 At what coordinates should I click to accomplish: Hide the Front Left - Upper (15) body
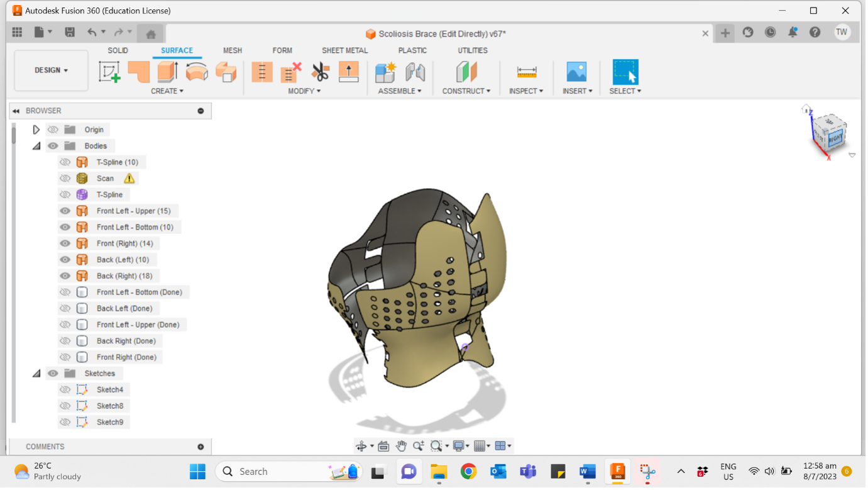(x=65, y=211)
